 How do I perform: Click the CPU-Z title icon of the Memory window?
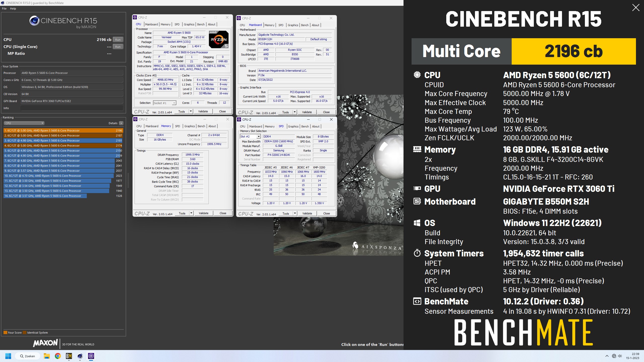[136, 119]
